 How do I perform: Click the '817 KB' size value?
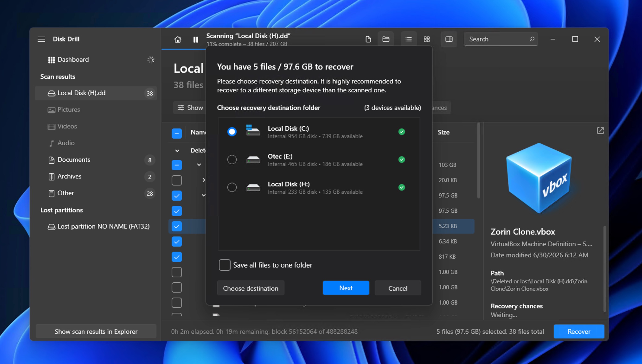447,257
